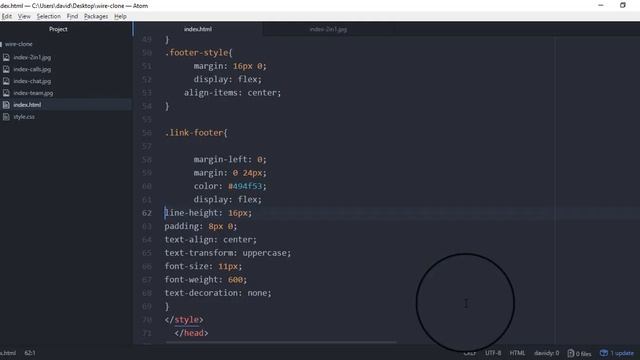Click the file icon beside 0 files
The height and width of the screenshot is (360, 640).
(x=571, y=353)
